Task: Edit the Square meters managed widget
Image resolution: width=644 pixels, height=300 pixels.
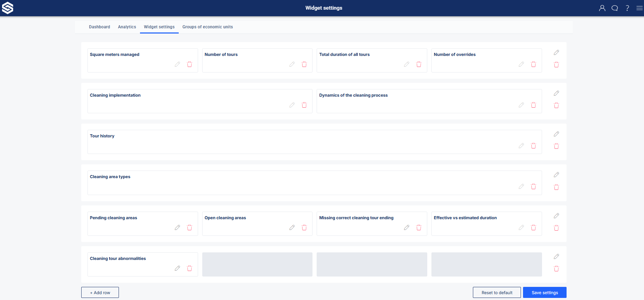Action: [x=177, y=64]
